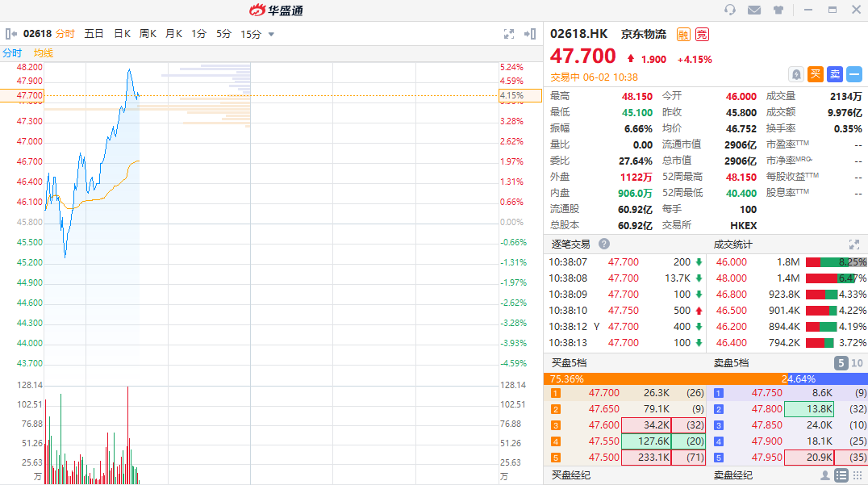
Task: Select the 五日 chart tab
Action: coord(94,34)
